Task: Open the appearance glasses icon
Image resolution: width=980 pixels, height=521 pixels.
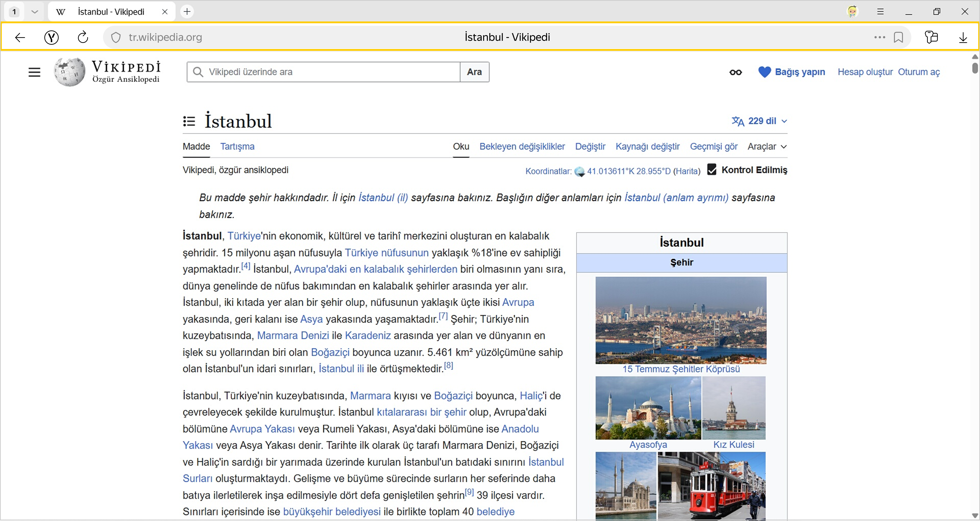Action: click(x=735, y=72)
